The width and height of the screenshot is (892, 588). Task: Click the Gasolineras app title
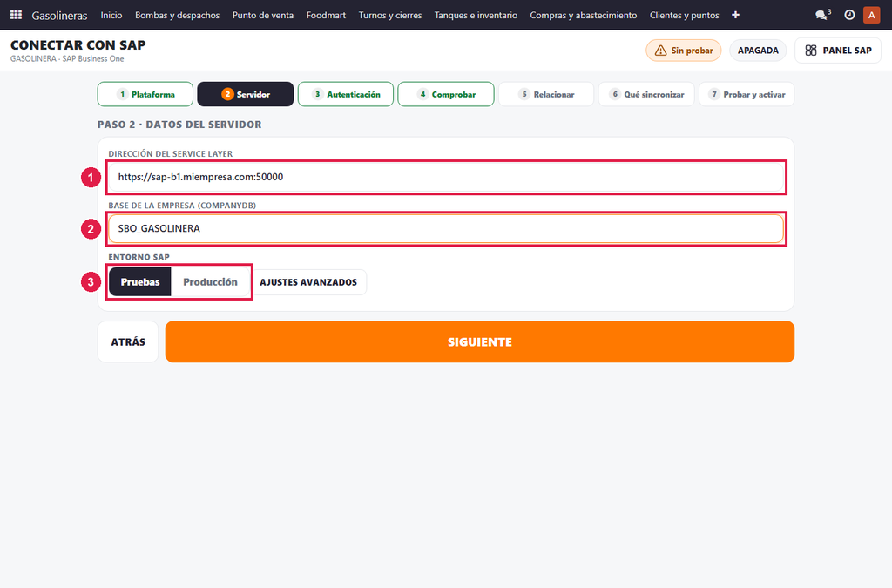coord(60,16)
